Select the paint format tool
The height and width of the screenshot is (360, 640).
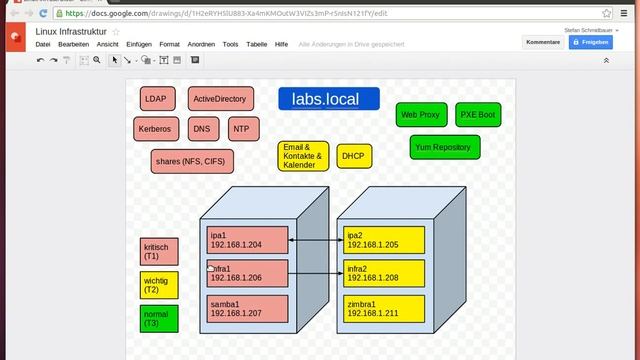pyautogui.click(x=67, y=60)
